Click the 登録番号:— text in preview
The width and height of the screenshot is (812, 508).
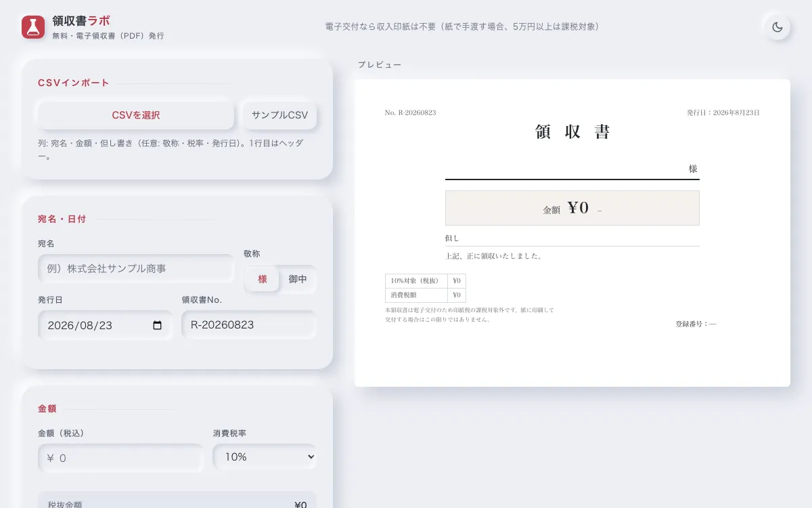[696, 324]
